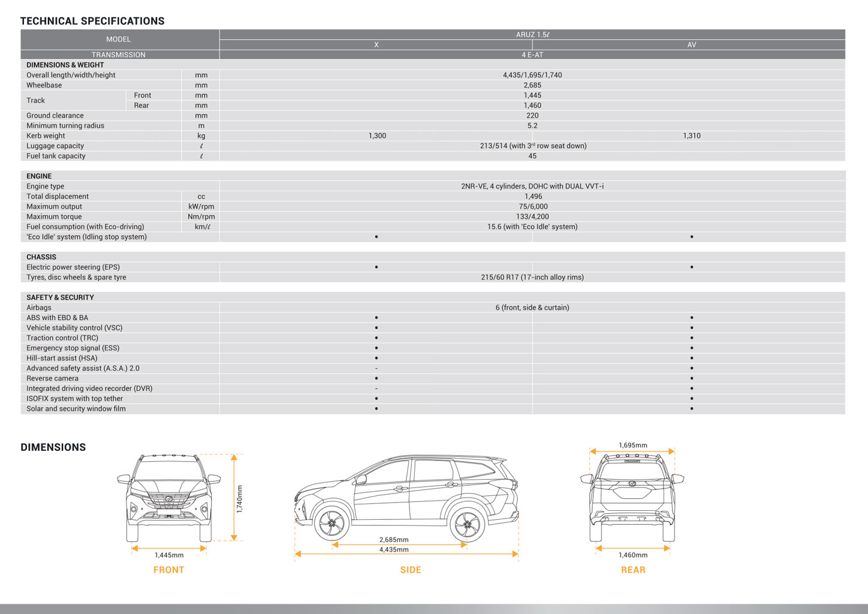Click the ground clearance value 220
Screen dimensions: 868x614
(532, 116)
